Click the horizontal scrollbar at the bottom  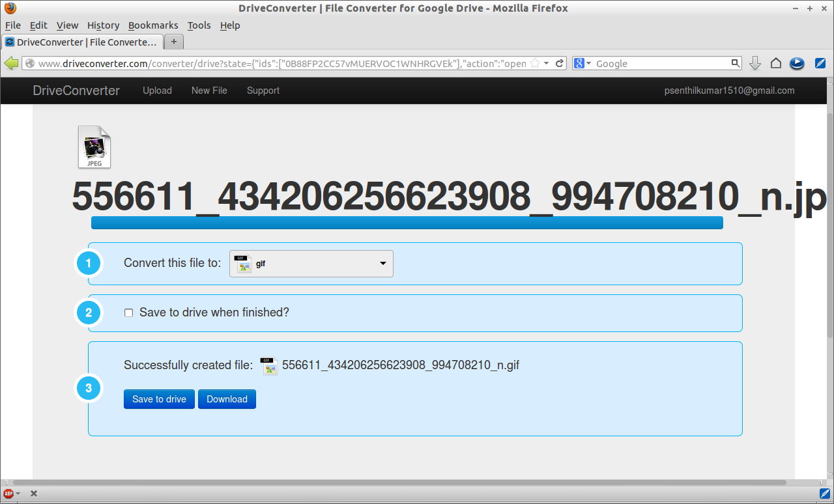(399, 483)
